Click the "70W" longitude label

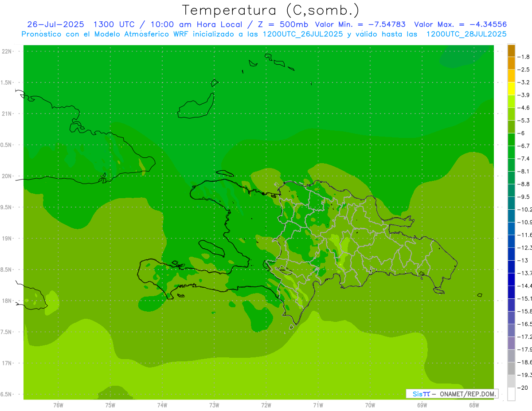pyautogui.click(x=370, y=405)
